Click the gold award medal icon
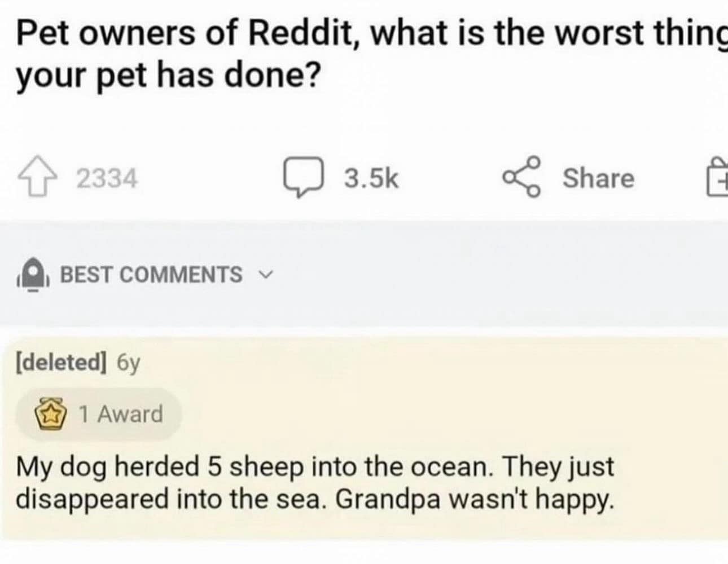 tap(50, 415)
